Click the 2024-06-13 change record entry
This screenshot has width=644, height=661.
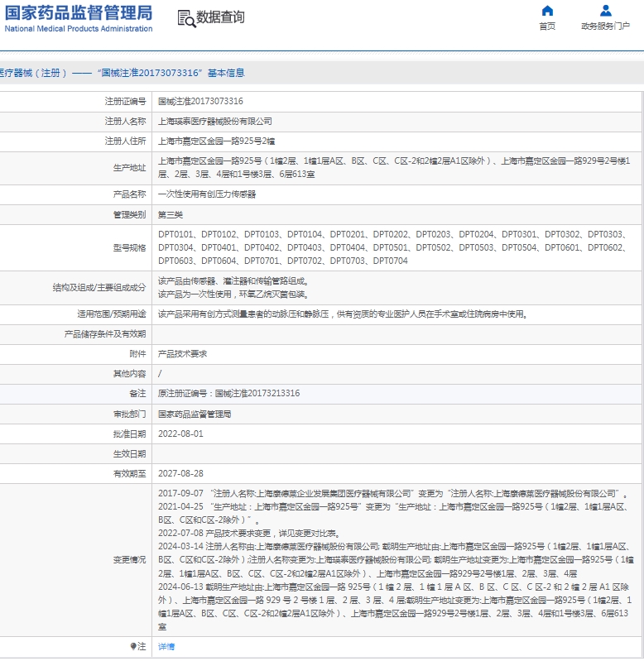(394, 606)
